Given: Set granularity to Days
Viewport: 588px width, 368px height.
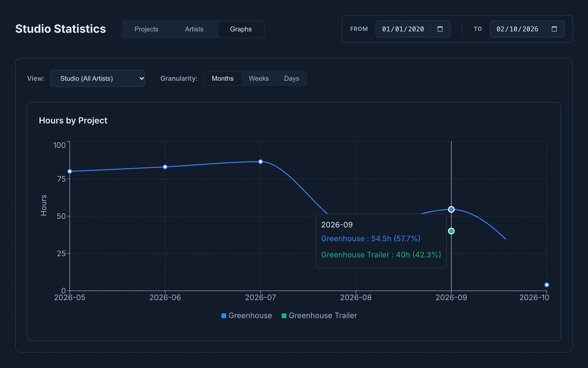Looking at the screenshot, I should (292, 78).
